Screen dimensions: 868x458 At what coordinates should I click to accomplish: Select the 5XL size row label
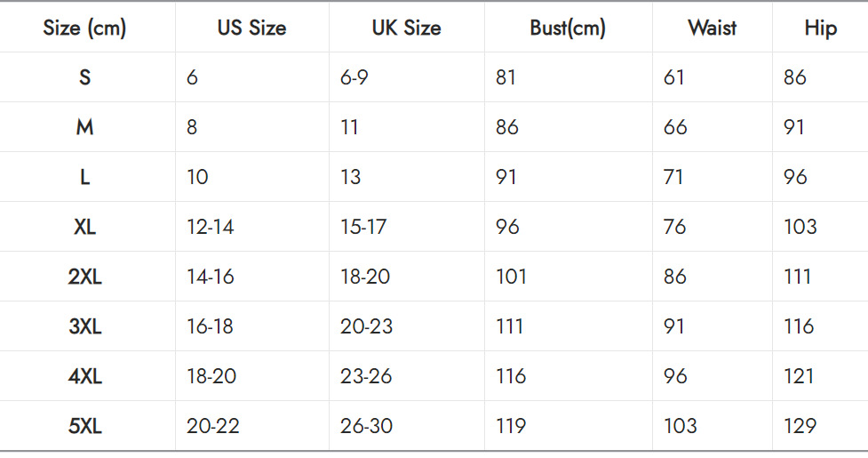[x=85, y=426]
